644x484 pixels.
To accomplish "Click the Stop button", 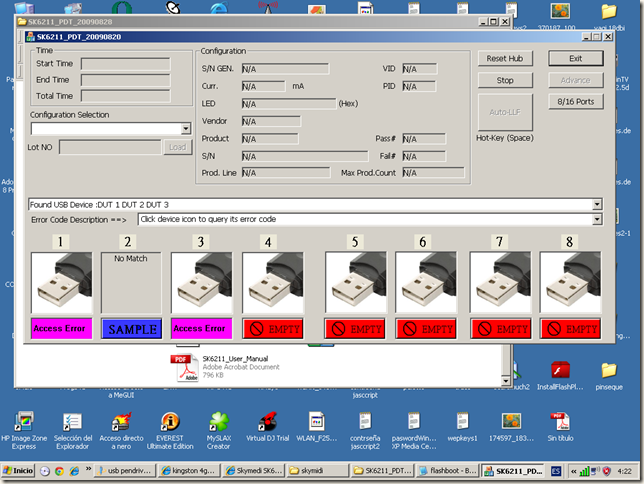I will (505, 80).
